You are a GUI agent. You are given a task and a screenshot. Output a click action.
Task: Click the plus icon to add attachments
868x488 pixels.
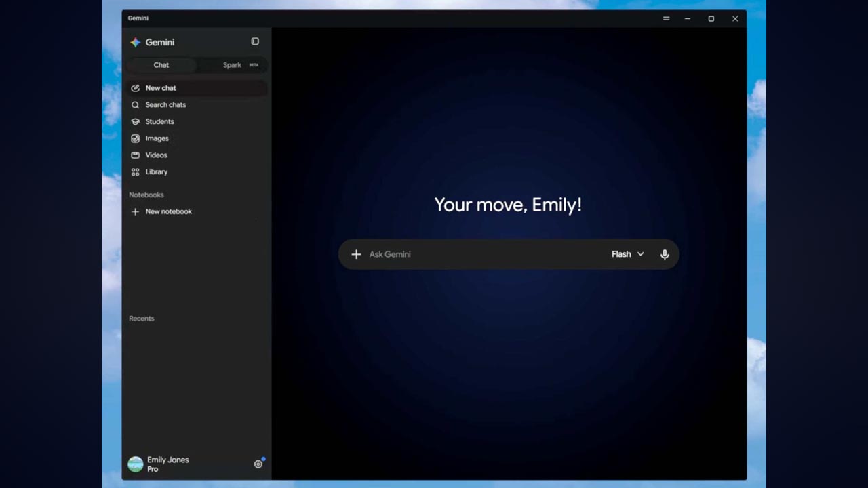pos(356,254)
